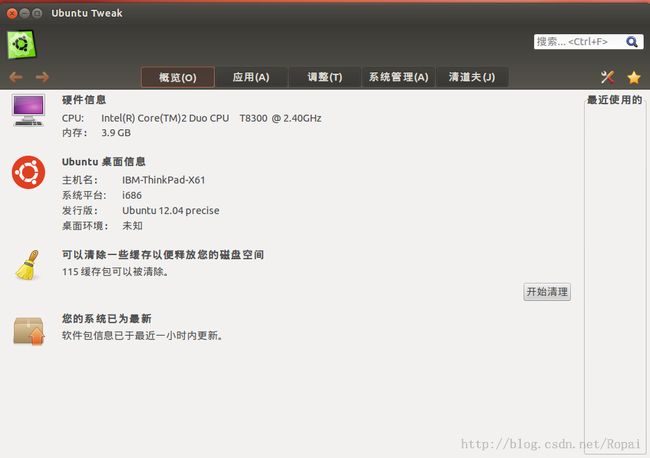Click the 桌面环境 label
The height and width of the screenshot is (458, 650).
point(85,226)
